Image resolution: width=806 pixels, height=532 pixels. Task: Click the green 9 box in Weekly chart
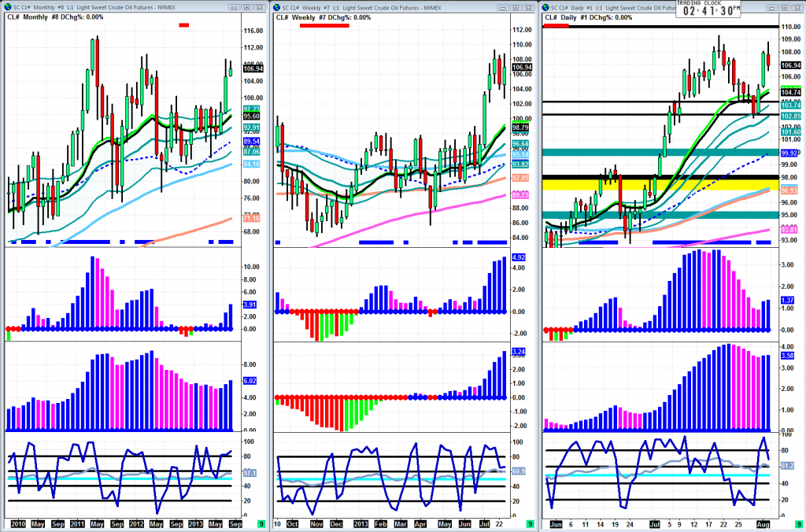pos(530,523)
